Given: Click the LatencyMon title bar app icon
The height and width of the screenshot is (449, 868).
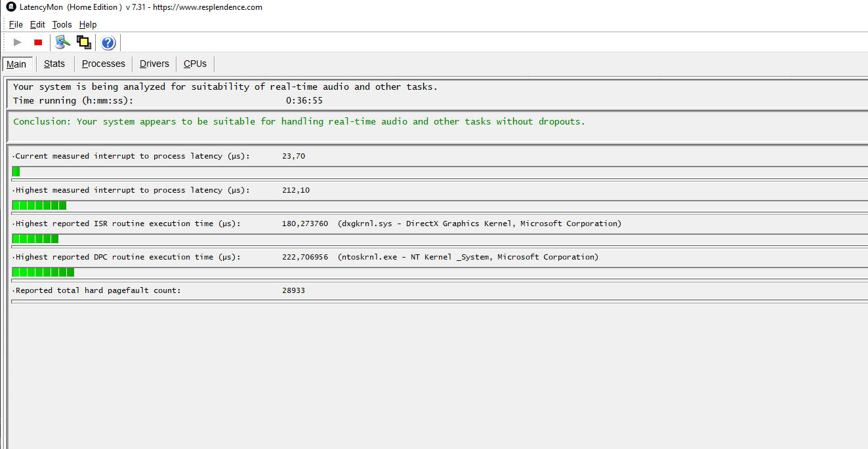Looking at the screenshot, I should pos(10,7).
